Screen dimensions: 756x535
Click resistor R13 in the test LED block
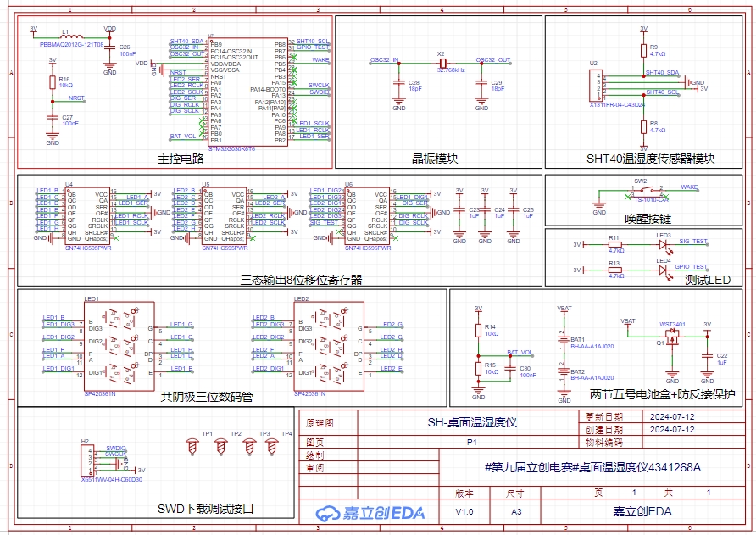(615, 270)
